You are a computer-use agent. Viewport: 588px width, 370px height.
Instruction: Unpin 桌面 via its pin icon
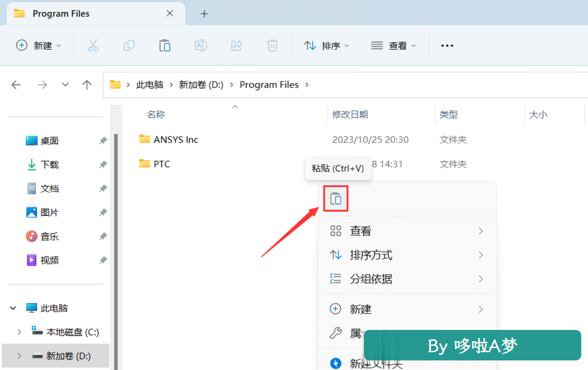tap(103, 141)
